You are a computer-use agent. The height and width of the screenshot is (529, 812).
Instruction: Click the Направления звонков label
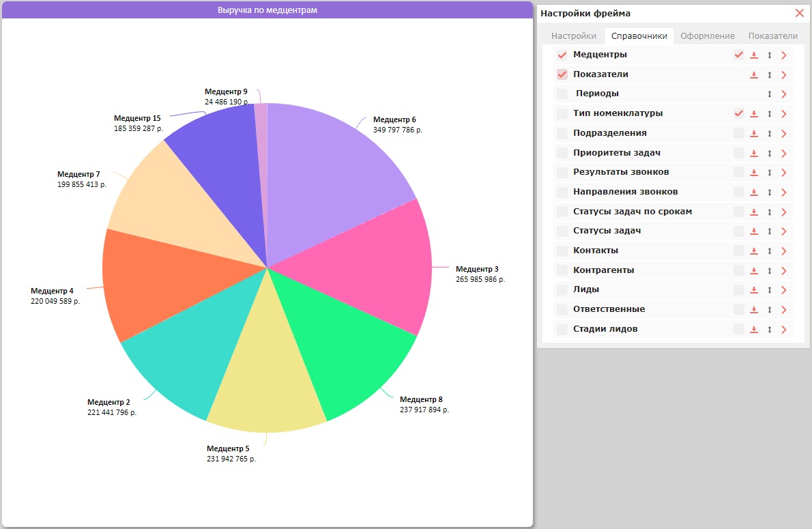(625, 192)
